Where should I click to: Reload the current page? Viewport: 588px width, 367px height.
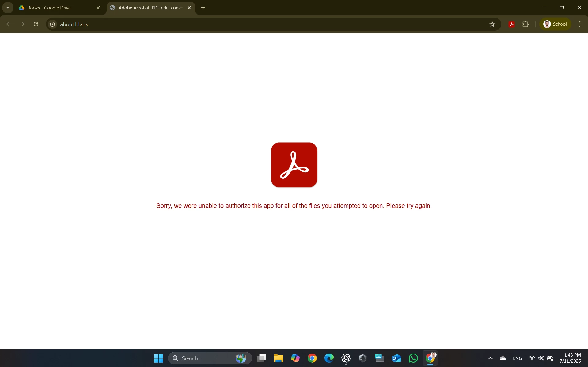coord(36,24)
